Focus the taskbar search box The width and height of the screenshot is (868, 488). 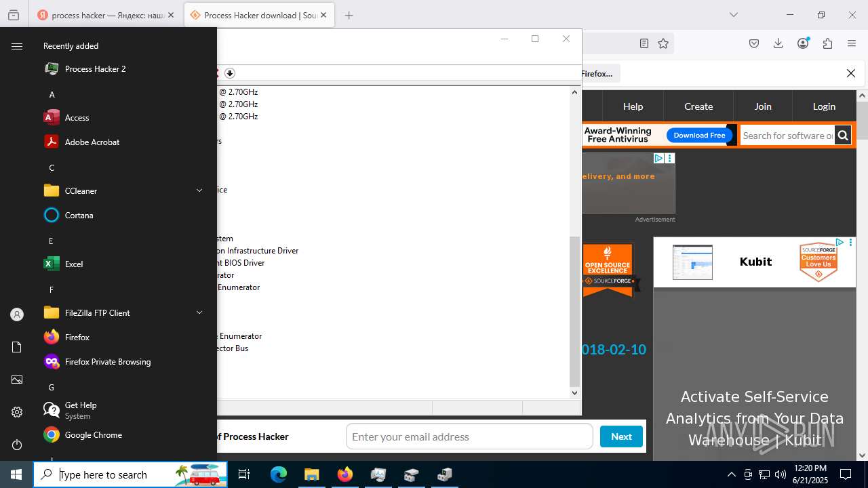point(130,474)
